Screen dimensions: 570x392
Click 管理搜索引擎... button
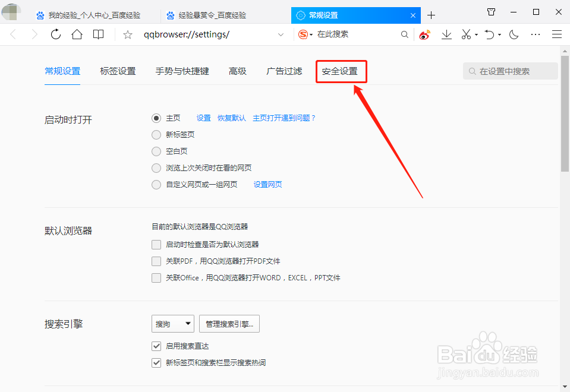229,324
